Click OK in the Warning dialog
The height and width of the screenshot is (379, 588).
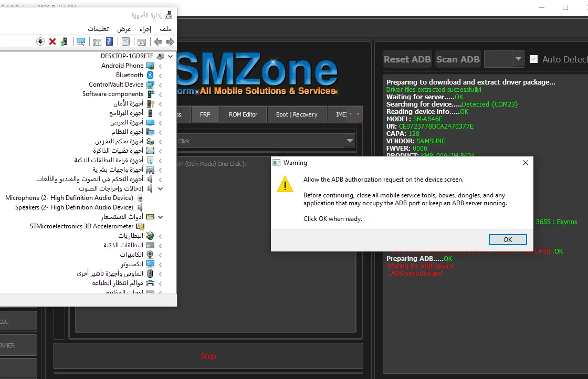[x=508, y=239]
